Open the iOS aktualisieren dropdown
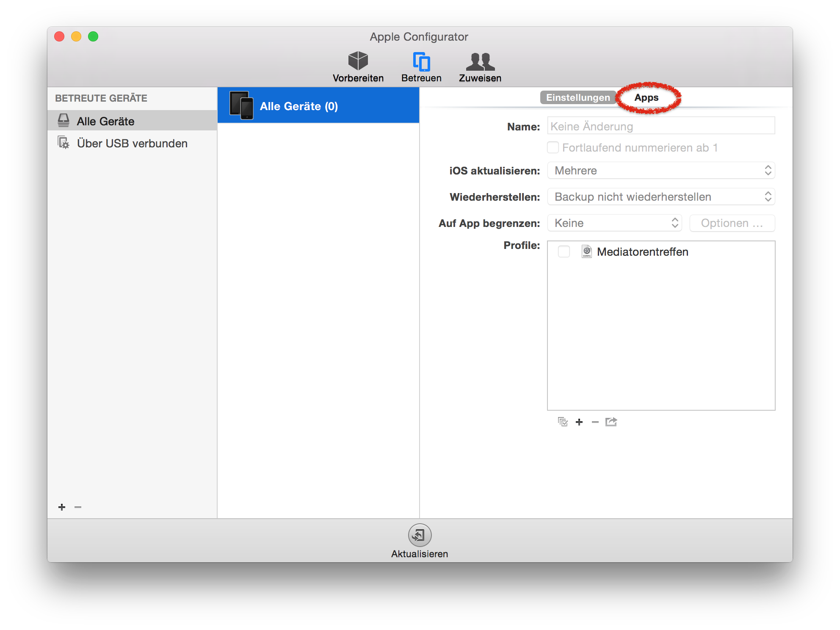This screenshot has height=630, width=840. [x=660, y=171]
